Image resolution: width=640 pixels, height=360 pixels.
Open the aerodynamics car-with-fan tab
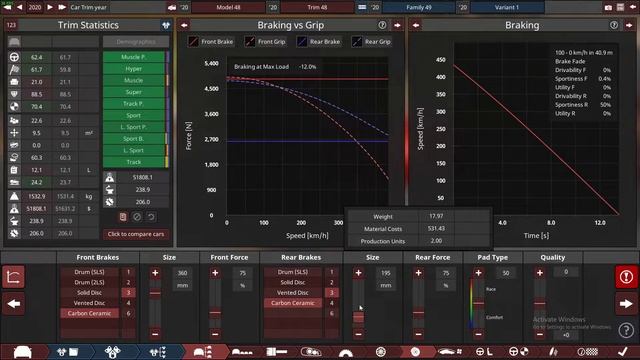(x=449, y=351)
